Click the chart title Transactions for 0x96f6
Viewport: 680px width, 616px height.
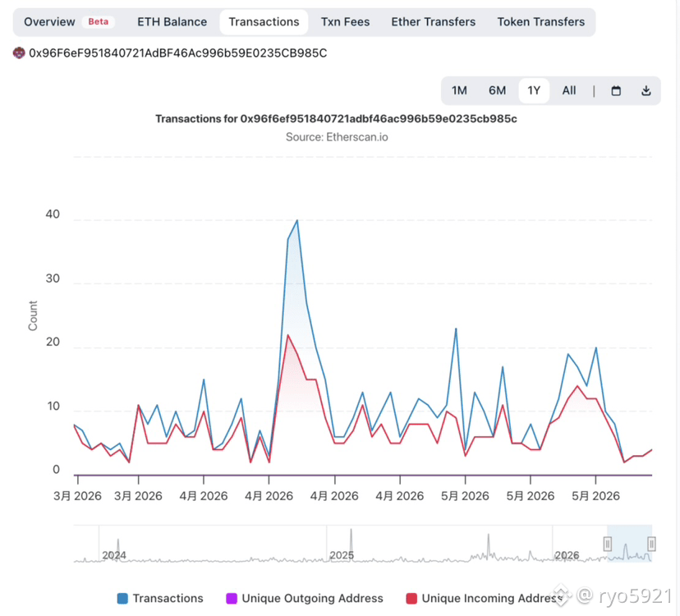point(336,119)
